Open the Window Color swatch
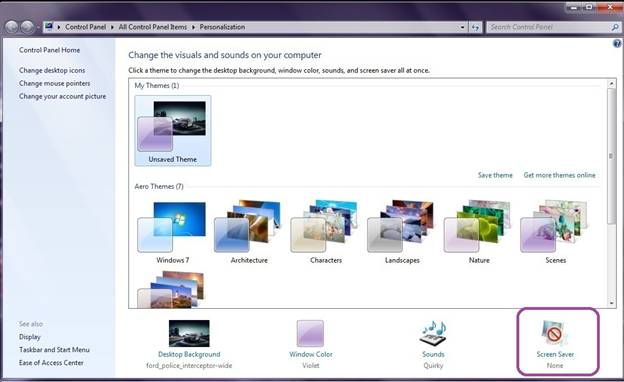624x382 pixels. click(x=310, y=333)
